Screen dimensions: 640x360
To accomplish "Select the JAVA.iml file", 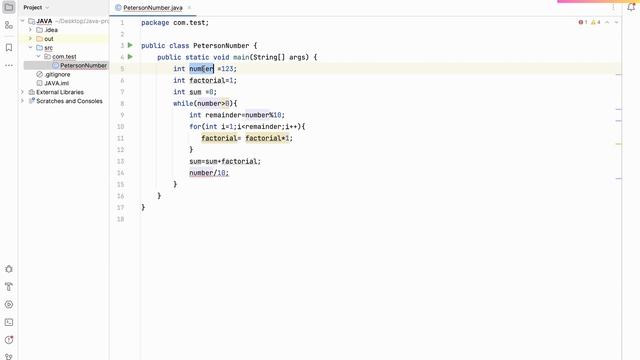I will [x=56, y=83].
